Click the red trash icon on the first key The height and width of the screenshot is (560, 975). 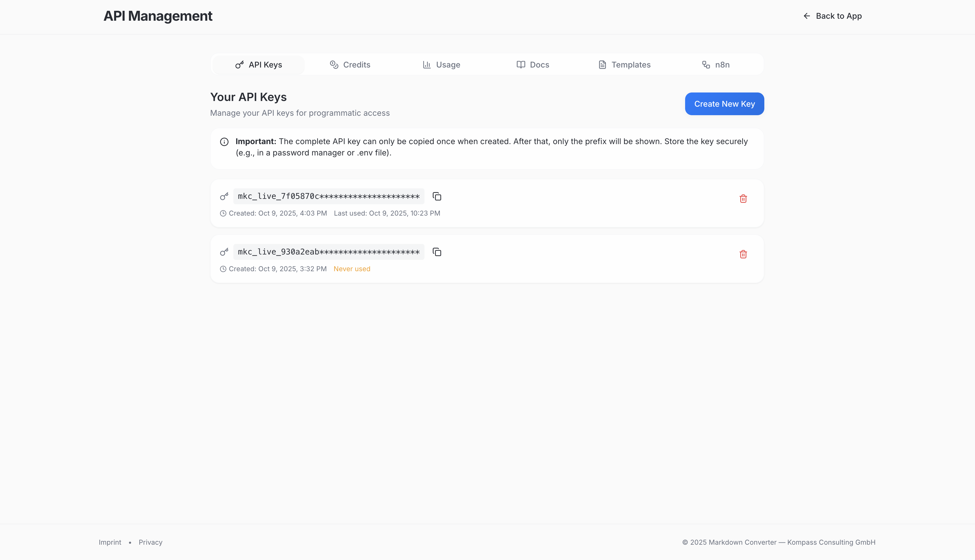point(743,199)
